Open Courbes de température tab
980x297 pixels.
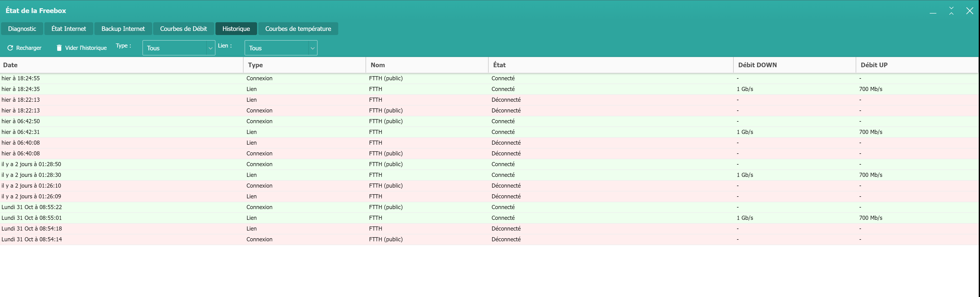coord(298,29)
